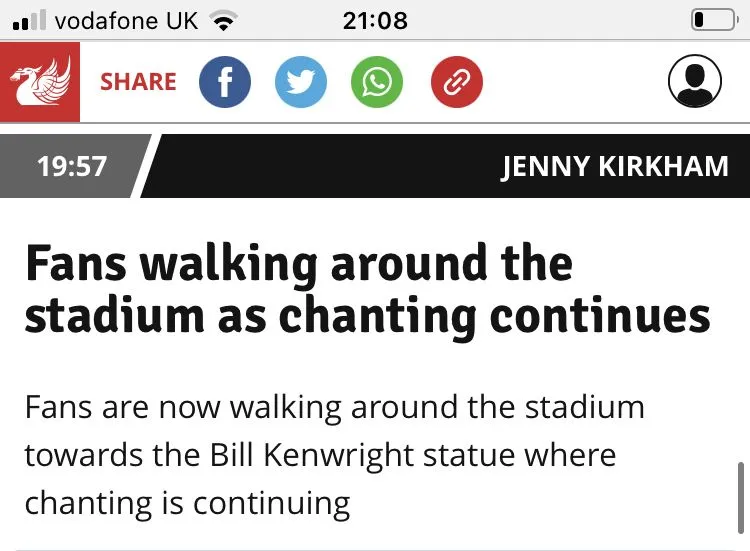Tap the 'chanting is continuing' final text line
Image resolution: width=750 pixels, height=551 pixels.
click(187, 502)
